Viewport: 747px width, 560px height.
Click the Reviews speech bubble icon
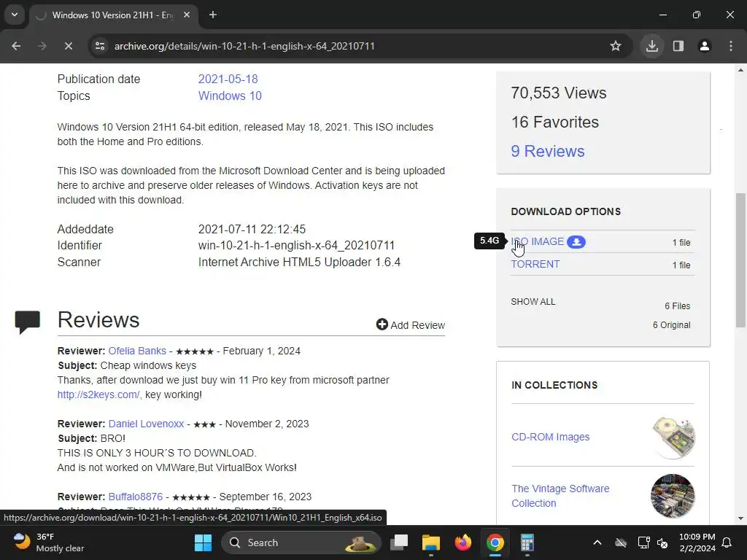[27, 322]
